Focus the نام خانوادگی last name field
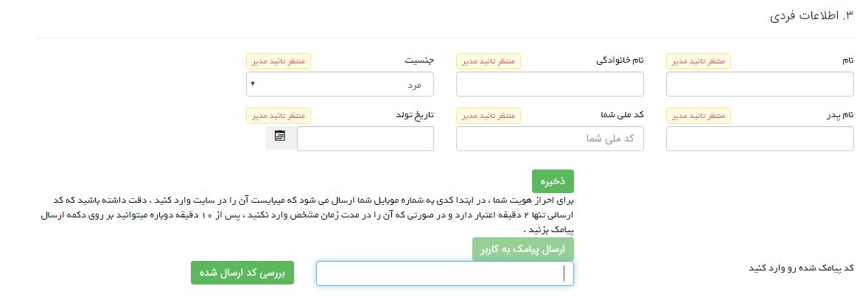This screenshot has height=297, width=868. (550, 84)
